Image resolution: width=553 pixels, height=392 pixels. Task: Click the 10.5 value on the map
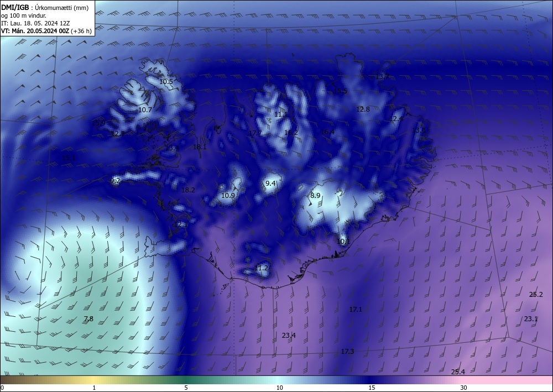coord(166,81)
